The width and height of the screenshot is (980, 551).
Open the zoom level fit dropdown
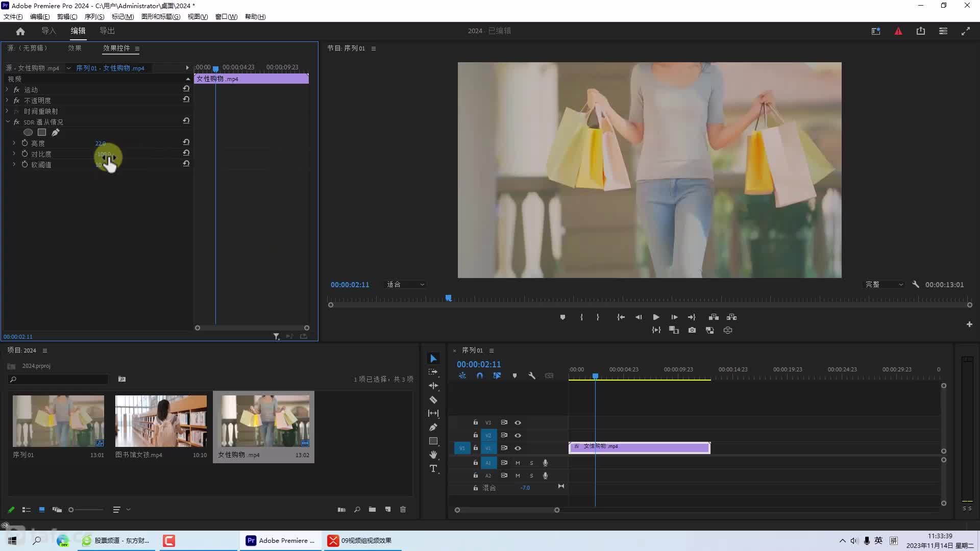click(405, 285)
